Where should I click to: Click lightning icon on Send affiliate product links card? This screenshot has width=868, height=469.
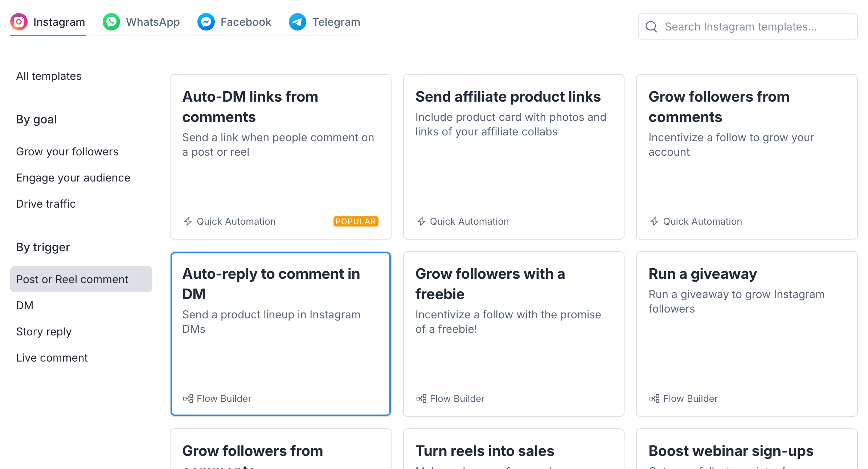pyautogui.click(x=421, y=221)
